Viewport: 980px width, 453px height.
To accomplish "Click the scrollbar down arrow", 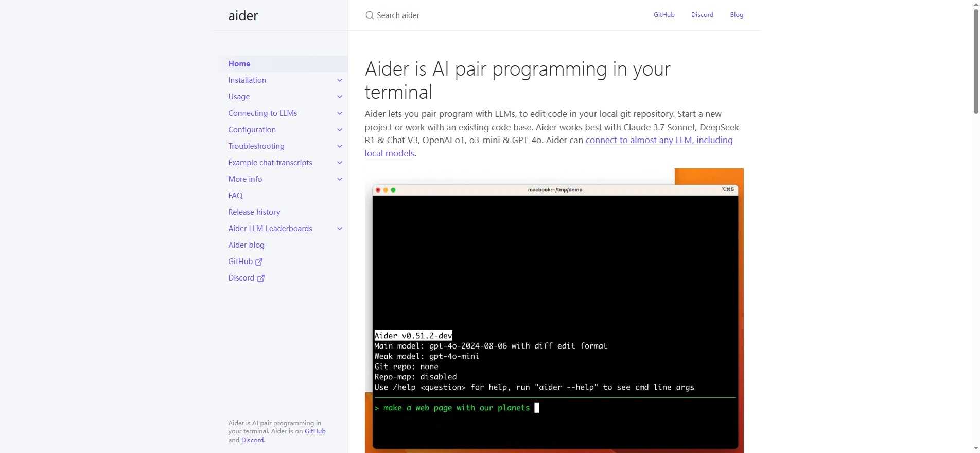I will tap(976, 449).
